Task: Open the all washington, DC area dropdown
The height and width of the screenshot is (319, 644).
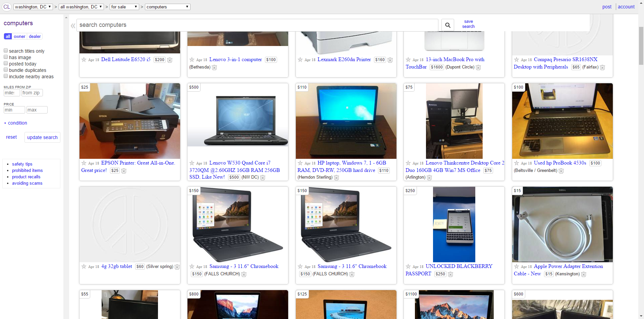Action: [x=81, y=7]
